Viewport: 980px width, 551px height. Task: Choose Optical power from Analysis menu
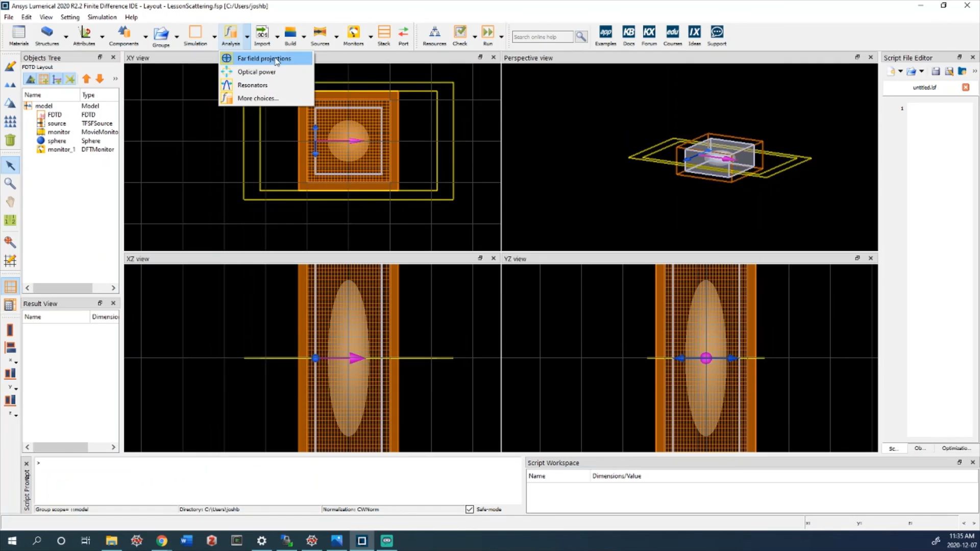(x=256, y=72)
